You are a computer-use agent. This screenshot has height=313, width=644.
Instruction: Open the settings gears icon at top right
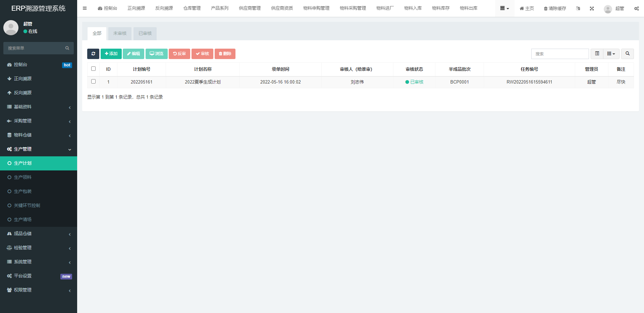[636, 8]
